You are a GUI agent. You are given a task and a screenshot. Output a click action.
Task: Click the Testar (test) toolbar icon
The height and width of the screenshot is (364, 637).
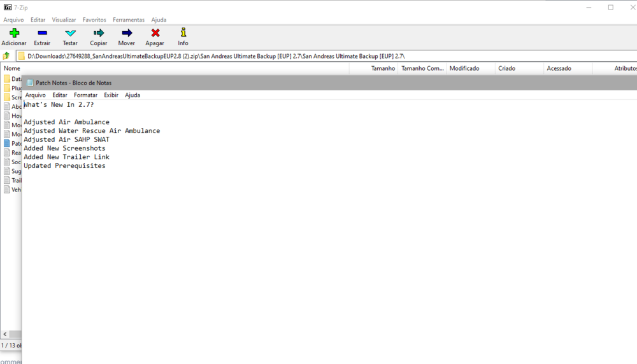point(70,33)
